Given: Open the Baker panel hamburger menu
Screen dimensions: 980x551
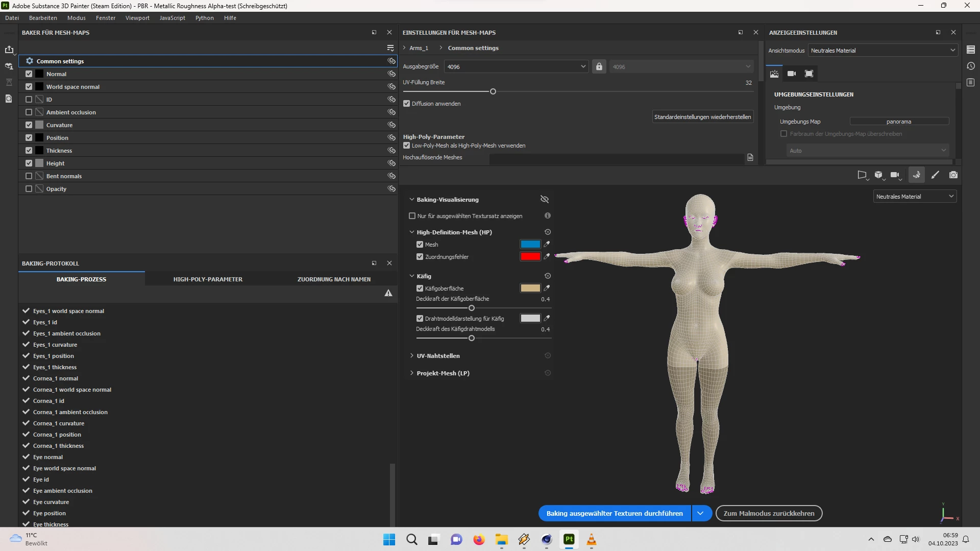Looking at the screenshot, I should click(x=390, y=48).
